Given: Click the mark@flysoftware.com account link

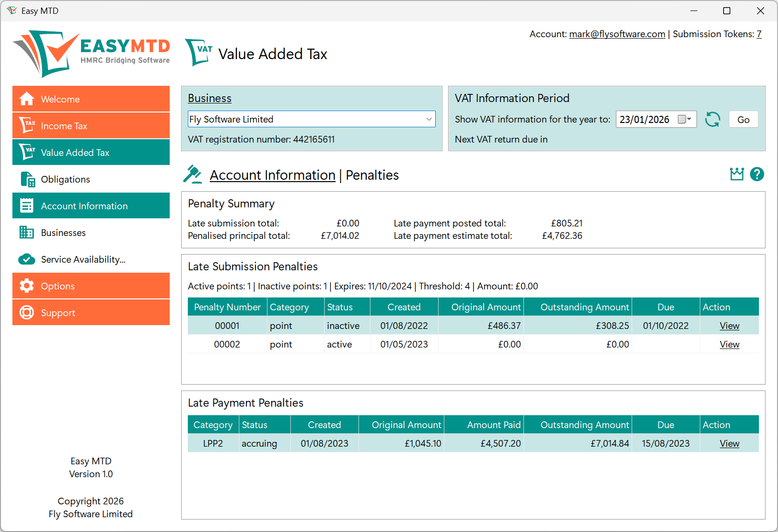Looking at the screenshot, I should [x=617, y=34].
